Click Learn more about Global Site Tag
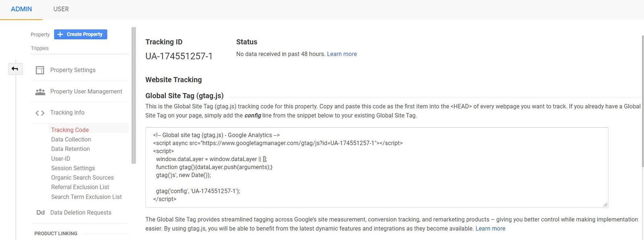Screen dimensions: 644x240 [490, 229]
